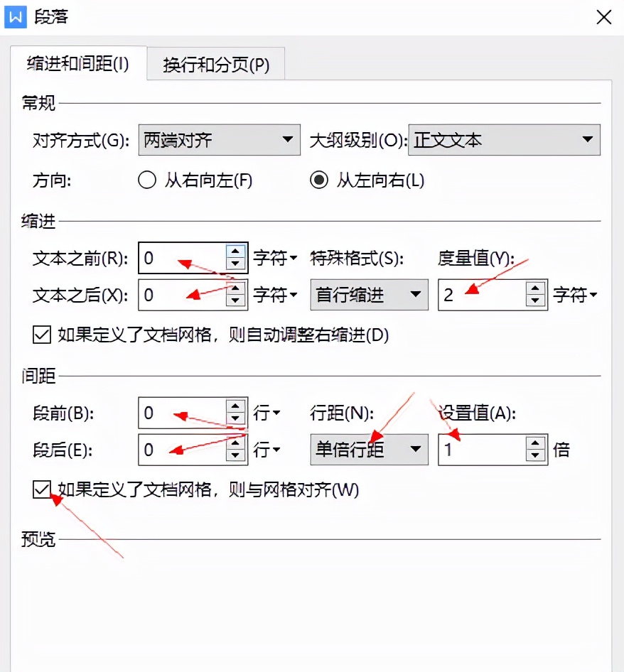Open the 对齐方式 alignment dropdown
This screenshot has width=624, height=672.
(x=289, y=140)
